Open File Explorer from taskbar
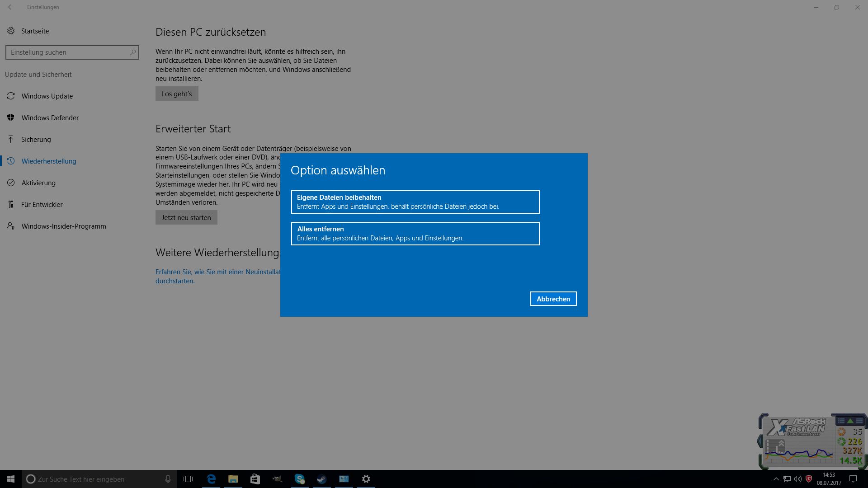Image resolution: width=868 pixels, height=488 pixels. click(x=233, y=479)
